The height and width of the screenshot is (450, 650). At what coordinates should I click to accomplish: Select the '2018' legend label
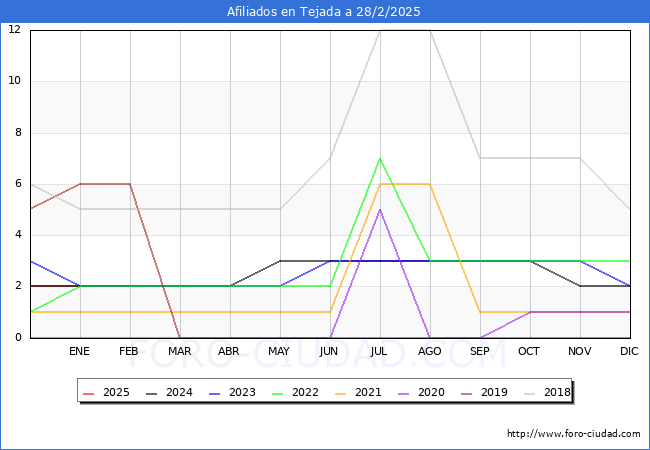pyautogui.click(x=557, y=392)
